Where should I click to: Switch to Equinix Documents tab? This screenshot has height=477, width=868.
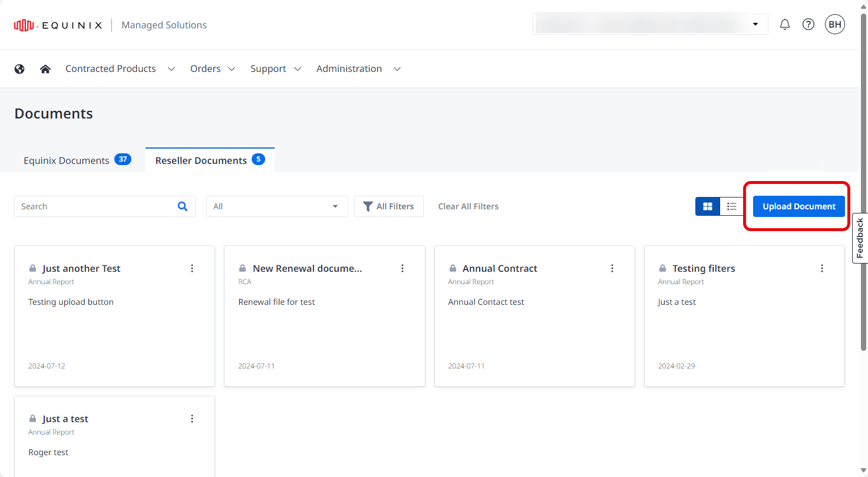pyautogui.click(x=77, y=160)
